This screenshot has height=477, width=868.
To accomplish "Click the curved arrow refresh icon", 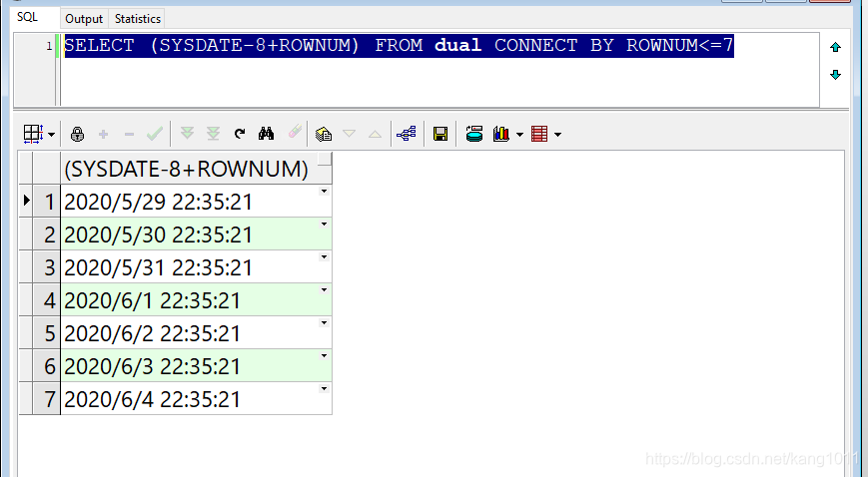I will click(x=240, y=134).
